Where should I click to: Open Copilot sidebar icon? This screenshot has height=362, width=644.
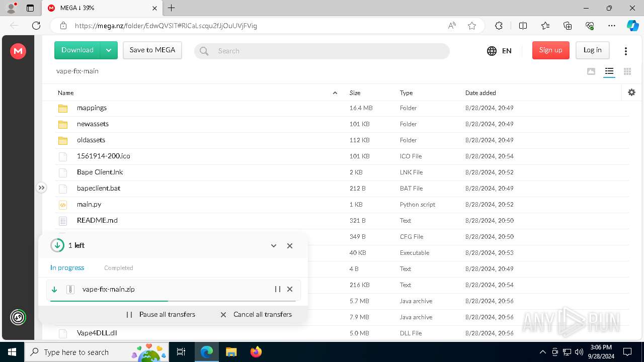pyautogui.click(x=633, y=26)
